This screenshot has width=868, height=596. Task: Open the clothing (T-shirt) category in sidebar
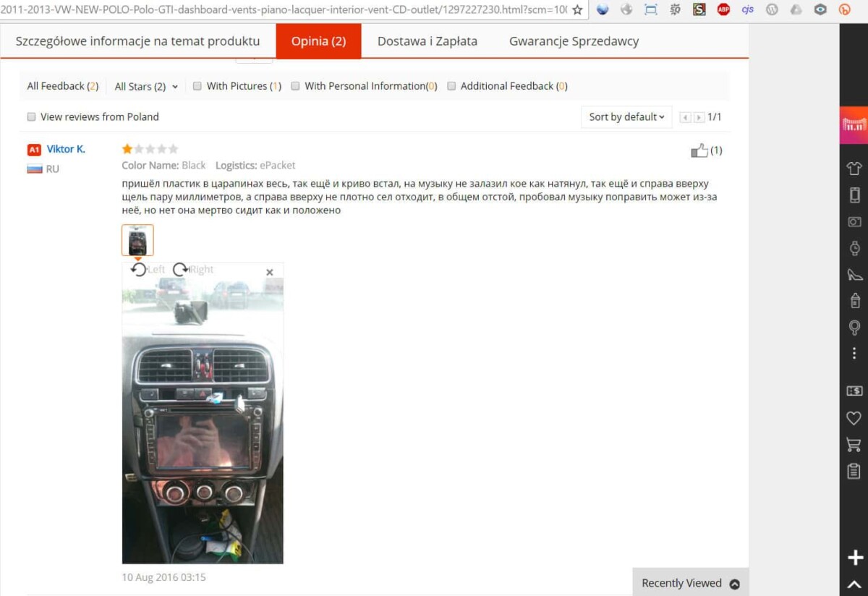click(x=854, y=169)
